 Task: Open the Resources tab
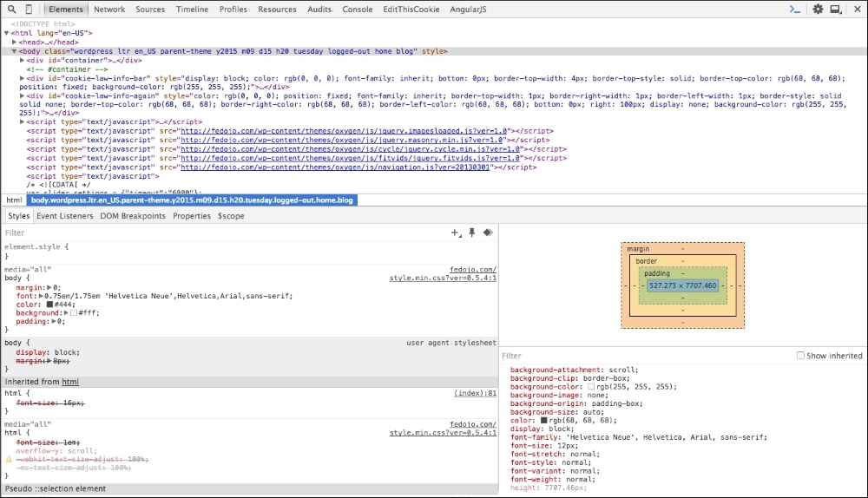point(277,10)
